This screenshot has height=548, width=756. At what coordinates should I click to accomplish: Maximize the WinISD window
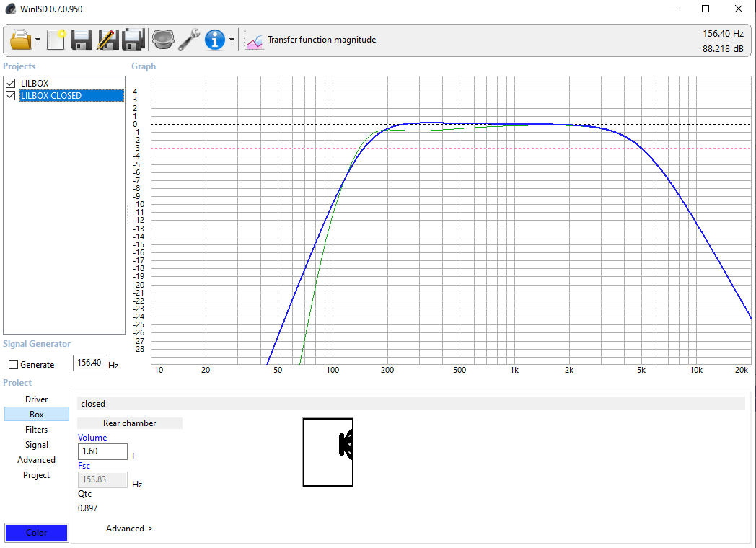(706, 9)
